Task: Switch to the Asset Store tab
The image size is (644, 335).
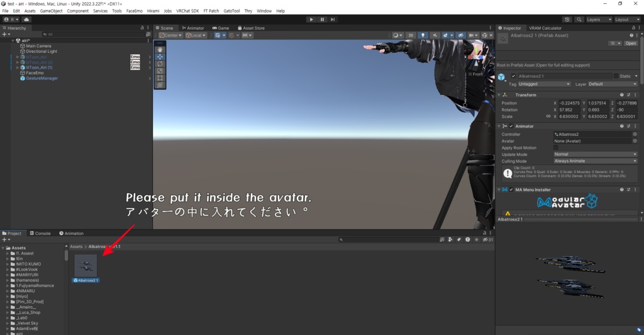Action: [x=251, y=28]
